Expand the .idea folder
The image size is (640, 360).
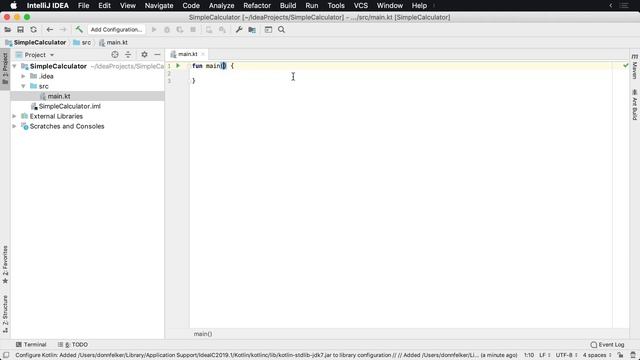[23, 76]
